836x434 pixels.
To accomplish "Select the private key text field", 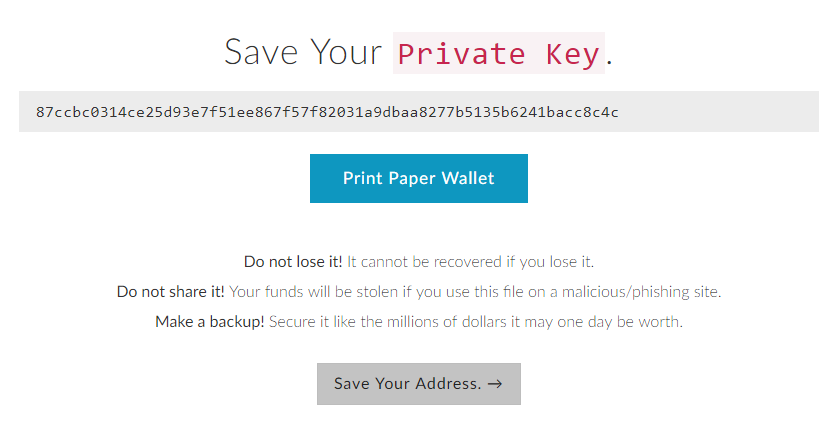I will (419, 111).
